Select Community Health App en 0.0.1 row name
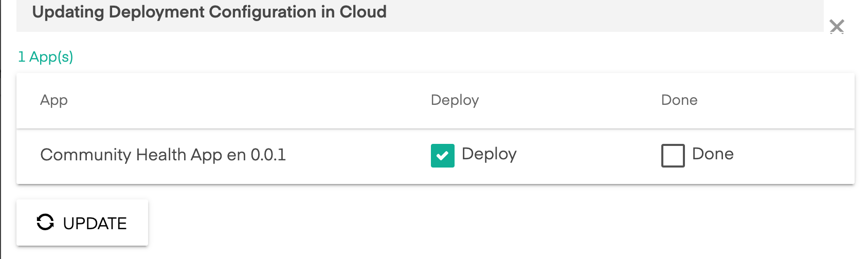Screen dimensions: 868x259 163,155
